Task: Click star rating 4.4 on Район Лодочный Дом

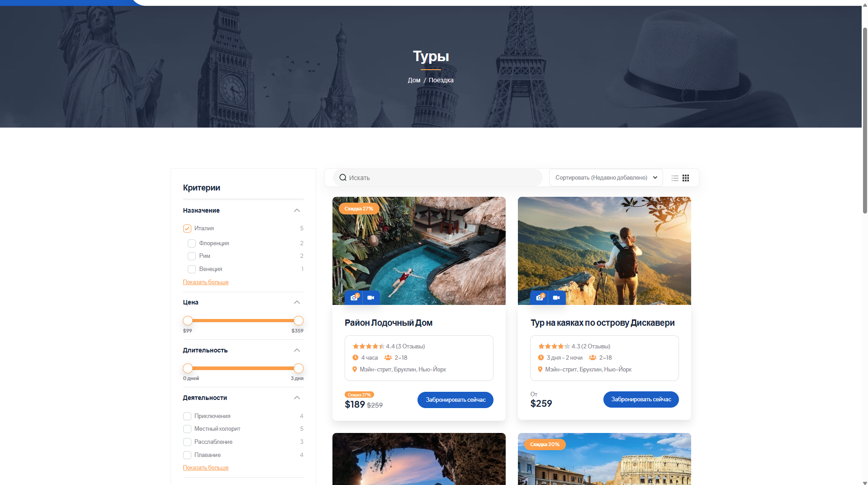Action: [x=369, y=347]
